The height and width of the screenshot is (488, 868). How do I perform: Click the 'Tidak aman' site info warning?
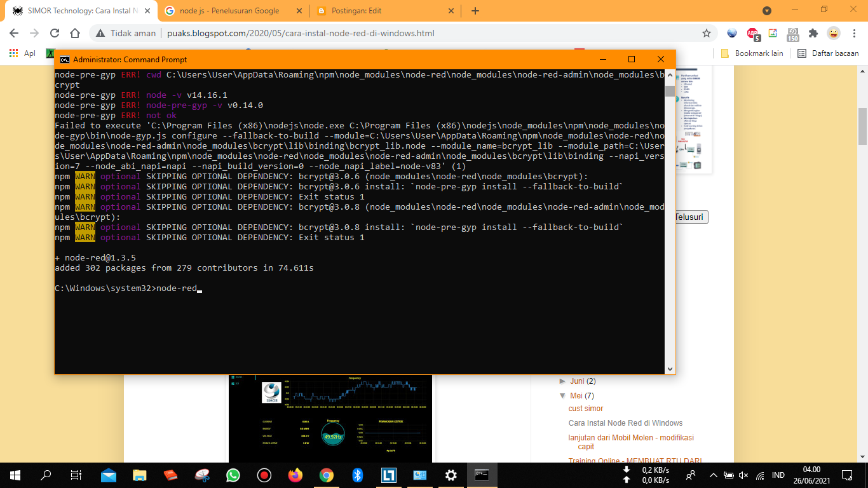126,33
